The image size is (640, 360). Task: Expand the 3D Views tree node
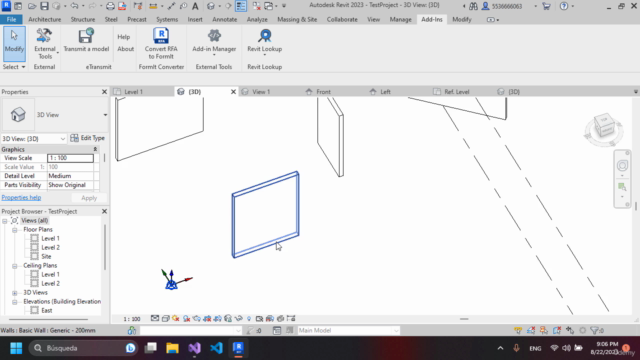[15, 293]
